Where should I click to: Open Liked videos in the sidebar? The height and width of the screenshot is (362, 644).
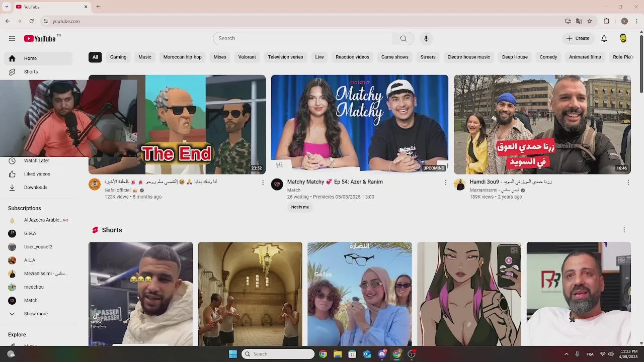click(x=38, y=174)
